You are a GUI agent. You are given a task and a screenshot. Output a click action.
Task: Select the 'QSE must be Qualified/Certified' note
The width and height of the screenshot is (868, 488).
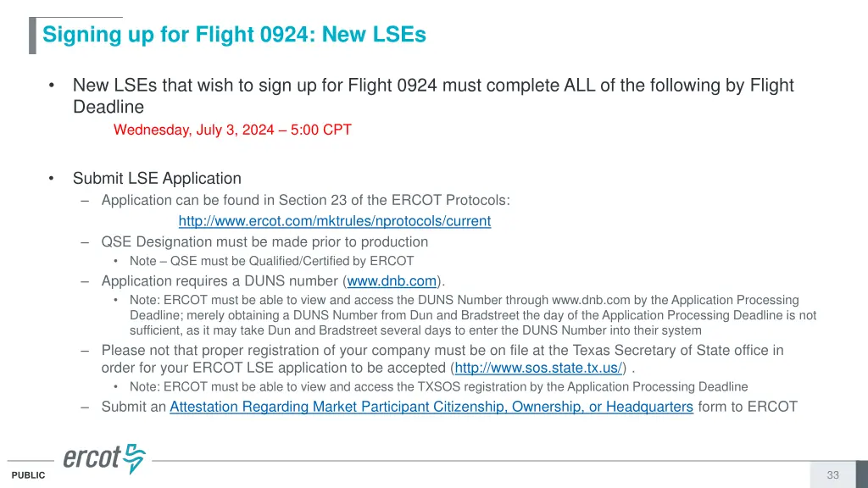point(271,261)
